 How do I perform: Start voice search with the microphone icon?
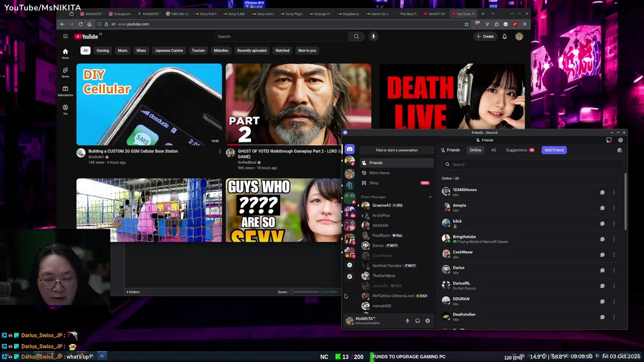[373, 36]
